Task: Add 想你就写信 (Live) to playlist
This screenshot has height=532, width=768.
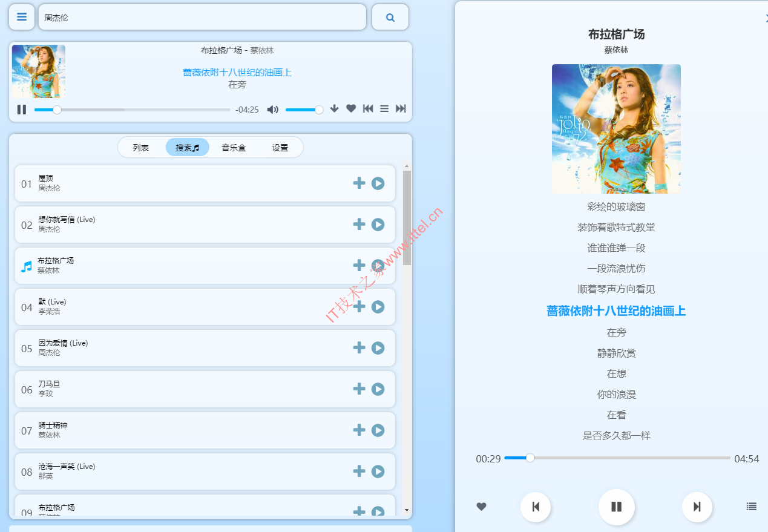Action: [x=359, y=224]
